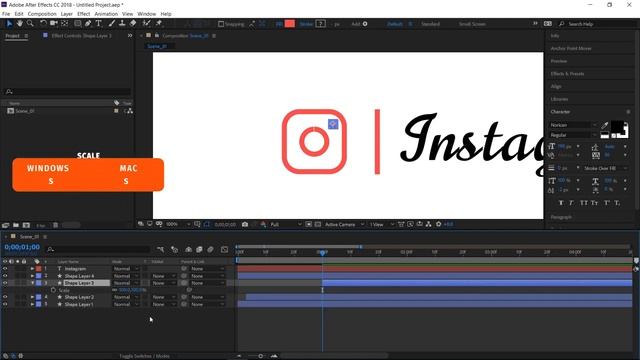Screen dimensions: 640x360
Task: Select the Rectangle shape tool
Action: coord(78,24)
